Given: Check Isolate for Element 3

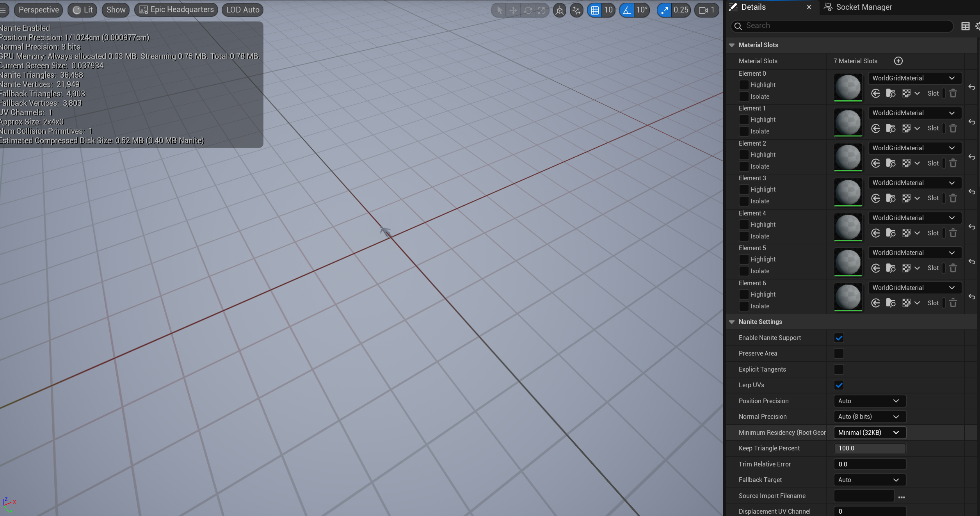Looking at the screenshot, I should (x=744, y=201).
